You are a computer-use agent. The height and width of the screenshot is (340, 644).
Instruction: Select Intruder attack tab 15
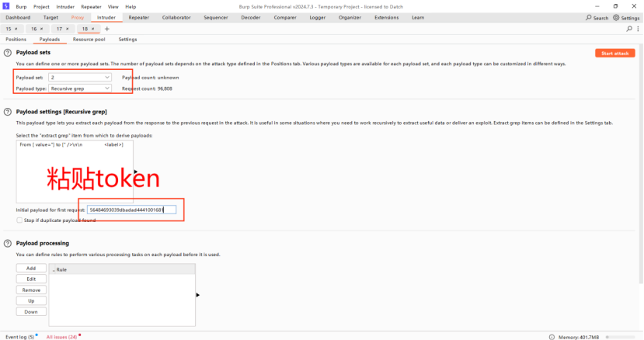click(x=9, y=29)
